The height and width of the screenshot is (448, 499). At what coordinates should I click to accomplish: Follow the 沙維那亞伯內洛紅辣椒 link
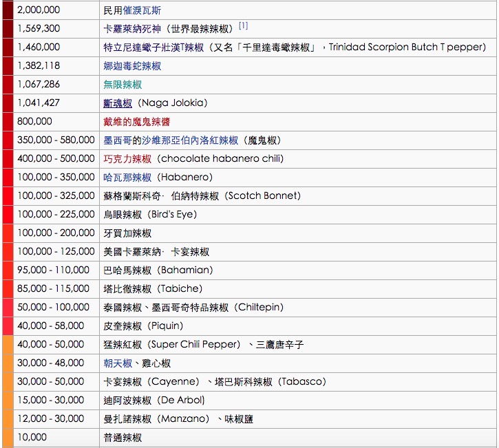point(180,140)
